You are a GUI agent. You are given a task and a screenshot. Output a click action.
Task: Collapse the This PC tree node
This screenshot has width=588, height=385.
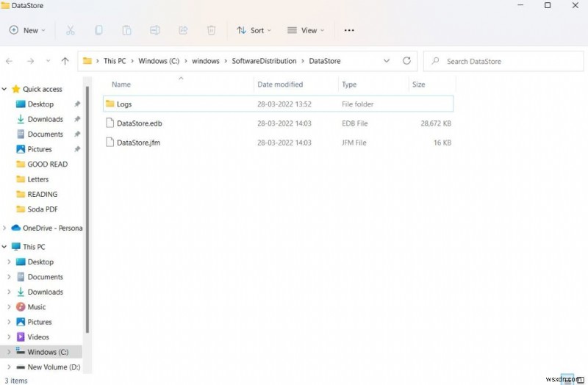pos(4,247)
